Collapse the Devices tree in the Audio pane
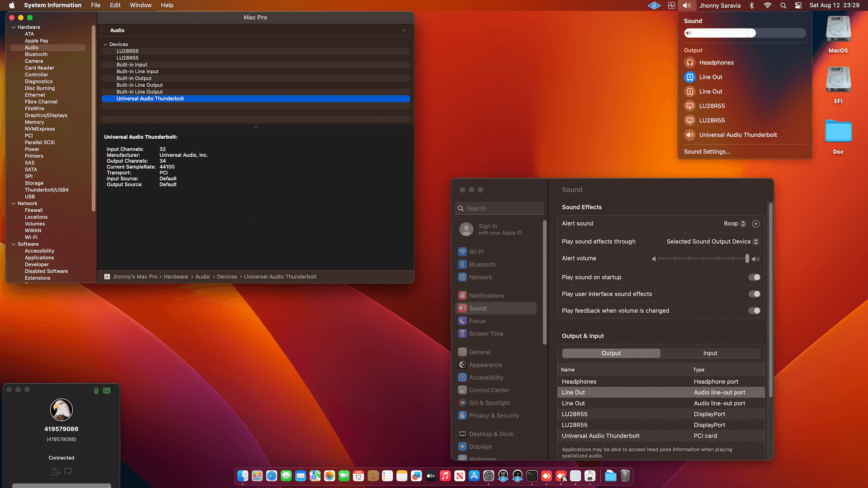 click(x=105, y=44)
